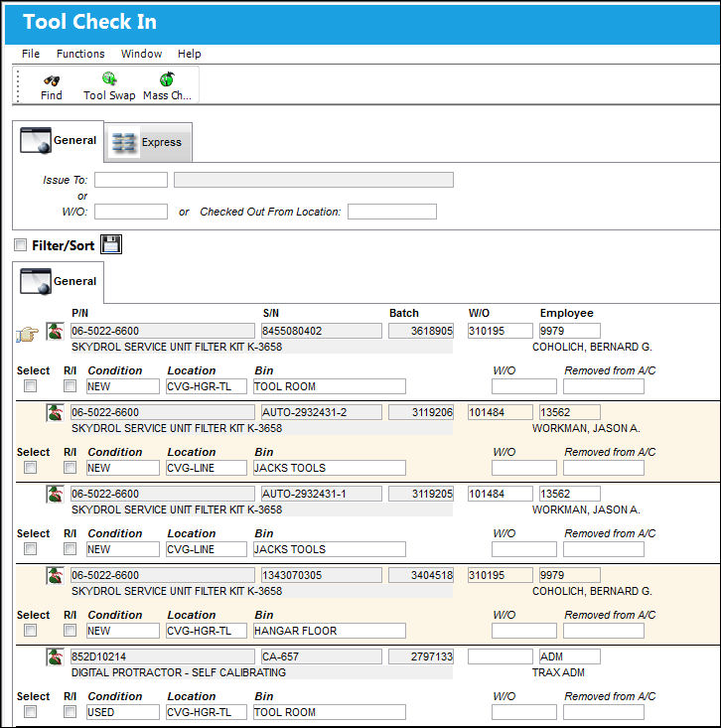The image size is (721, 728).
Task: Click Bin field for S/N 8455080402 row
Action: pyautogui.click(x=330, y=386)
